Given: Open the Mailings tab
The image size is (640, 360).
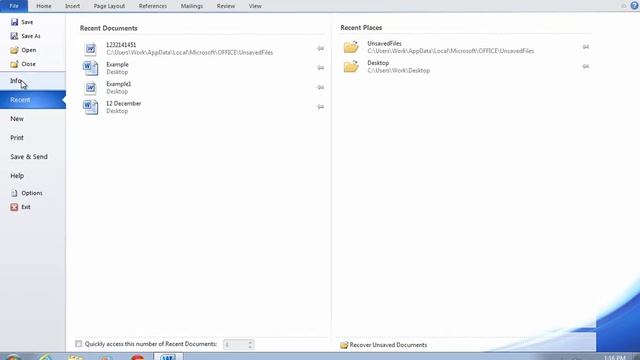Looking at the screenshot, I should point(192,6).
